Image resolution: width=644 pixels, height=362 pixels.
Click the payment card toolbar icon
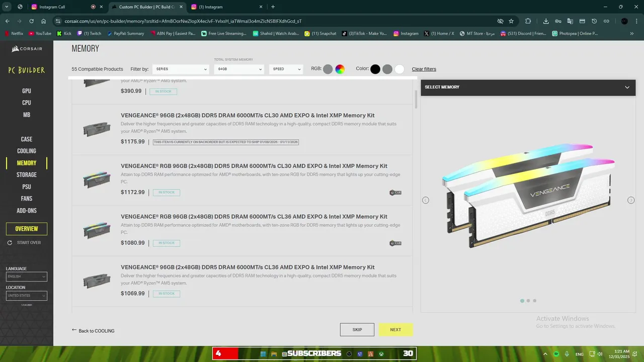pos(582,21)
